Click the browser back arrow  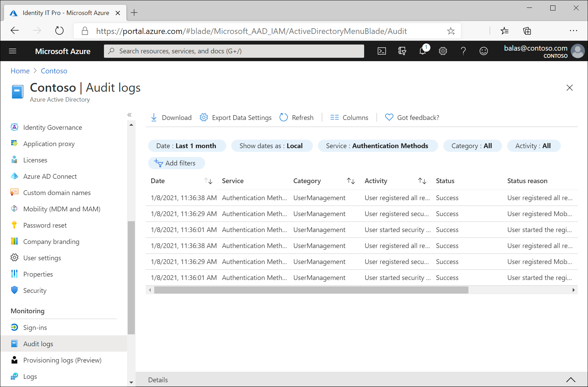click(15, 31)
